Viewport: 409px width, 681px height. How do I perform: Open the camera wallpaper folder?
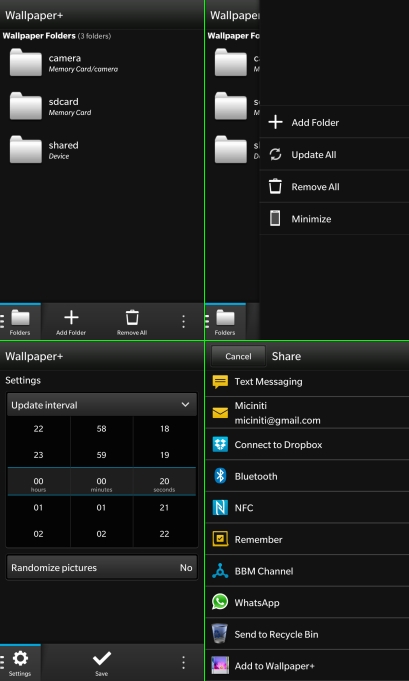pos(102,63)
